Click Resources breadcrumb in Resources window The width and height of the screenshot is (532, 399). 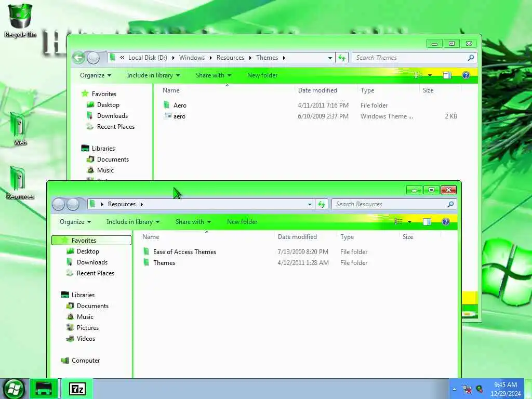[122, 204]
